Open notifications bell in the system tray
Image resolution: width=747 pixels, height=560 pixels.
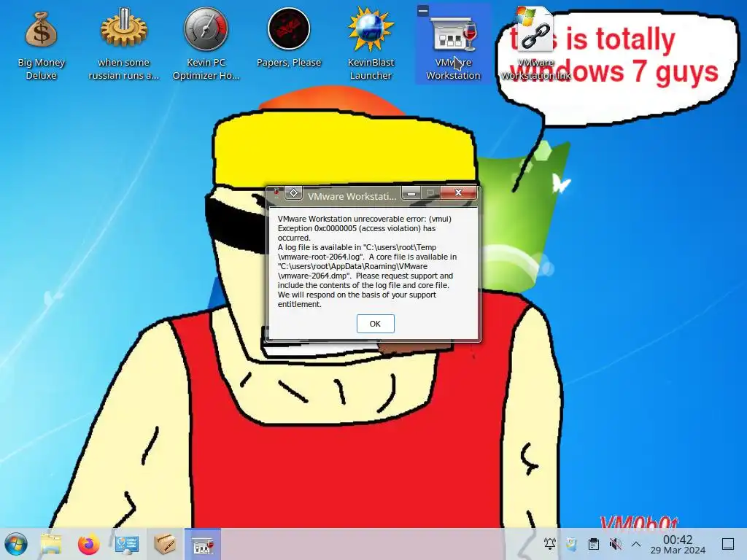pos(550,543)
